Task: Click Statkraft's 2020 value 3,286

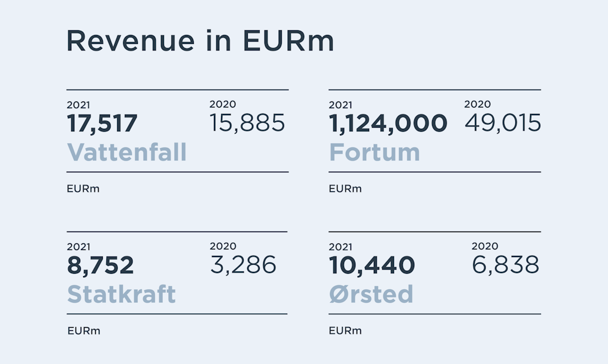Action: click(243, 265)
